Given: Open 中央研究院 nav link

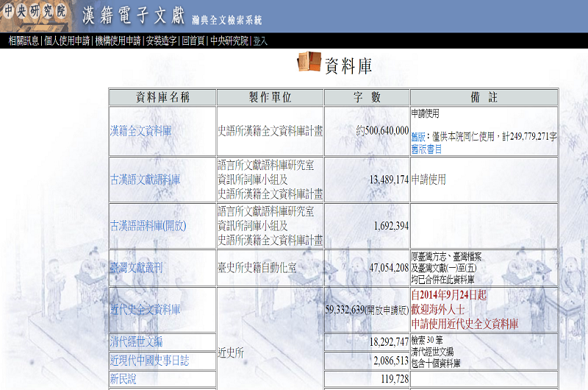Looking at the screenshot, I should [x=229, y=40].
